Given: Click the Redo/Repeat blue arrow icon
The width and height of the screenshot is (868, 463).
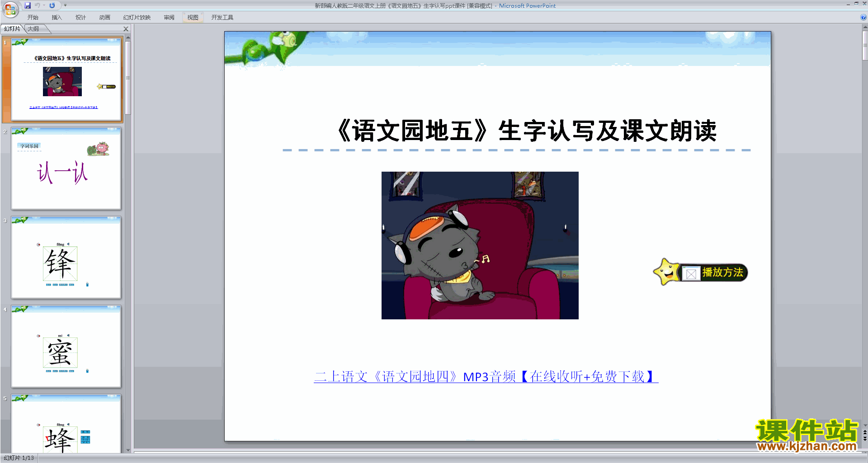Looking at the screenshot, I should pyautogui.click(x=52, y=5).
